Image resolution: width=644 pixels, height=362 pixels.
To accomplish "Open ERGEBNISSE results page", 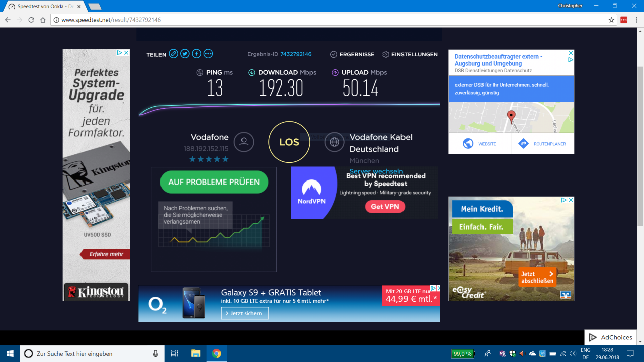I will 352,54.
